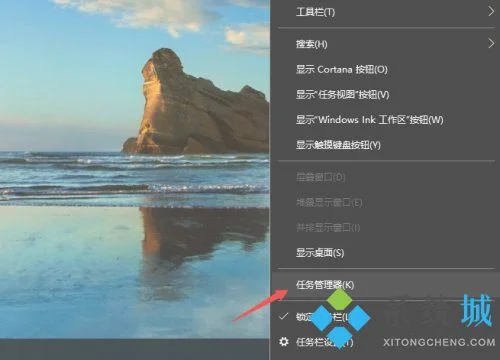Expand the 工具栏(T) submenu arrow

491,12
